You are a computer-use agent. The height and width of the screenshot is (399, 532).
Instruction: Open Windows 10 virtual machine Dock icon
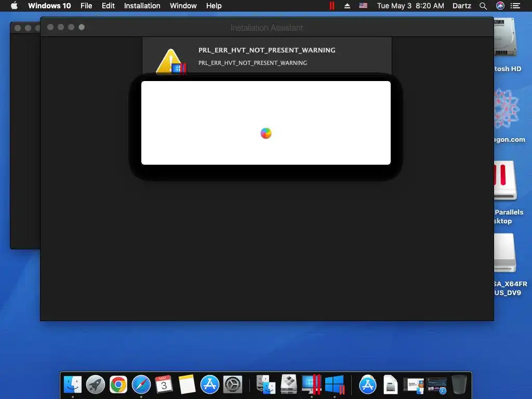(335, 384)
